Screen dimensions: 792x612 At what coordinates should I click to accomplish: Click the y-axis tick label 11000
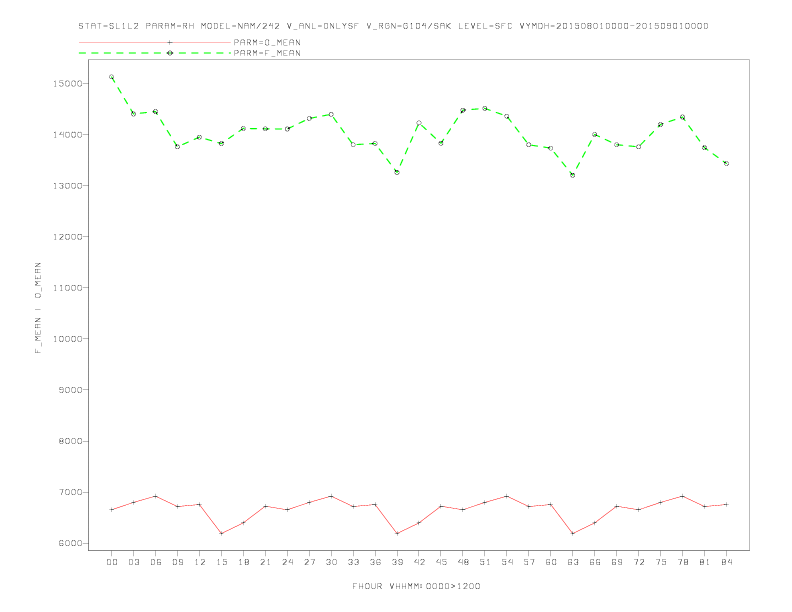point(68,287)
